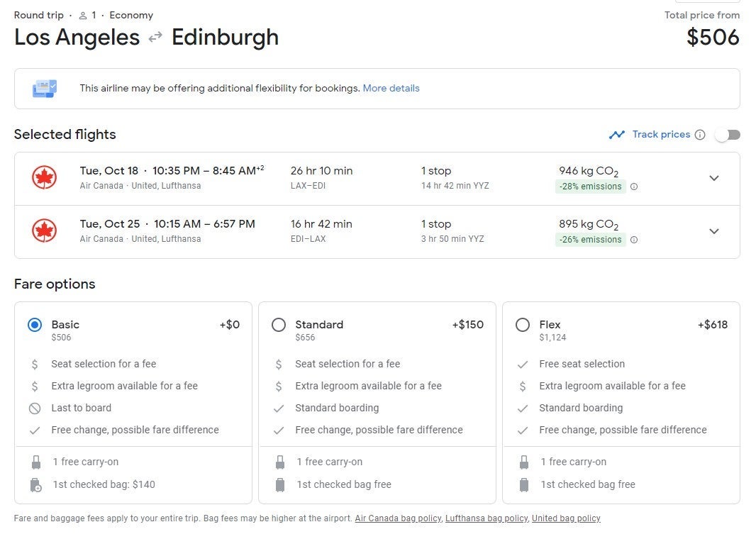This screenshot has height=539, width=756.
Task: Click info icon next to Track prices
Action: (x=700, y=135)
